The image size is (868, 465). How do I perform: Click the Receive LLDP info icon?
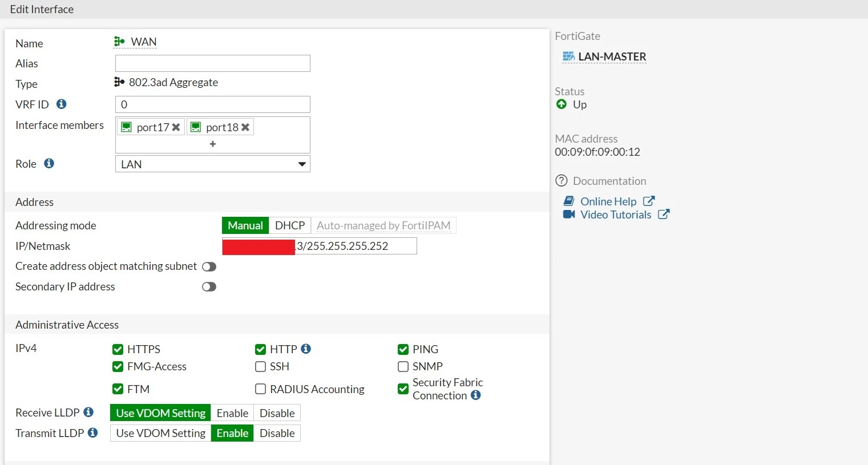[x=88, y=412]
